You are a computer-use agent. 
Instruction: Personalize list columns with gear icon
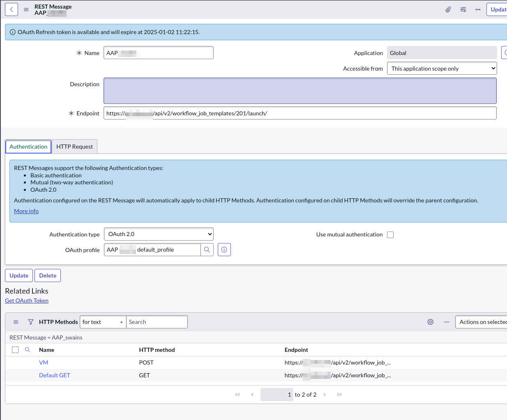(431, 322)
